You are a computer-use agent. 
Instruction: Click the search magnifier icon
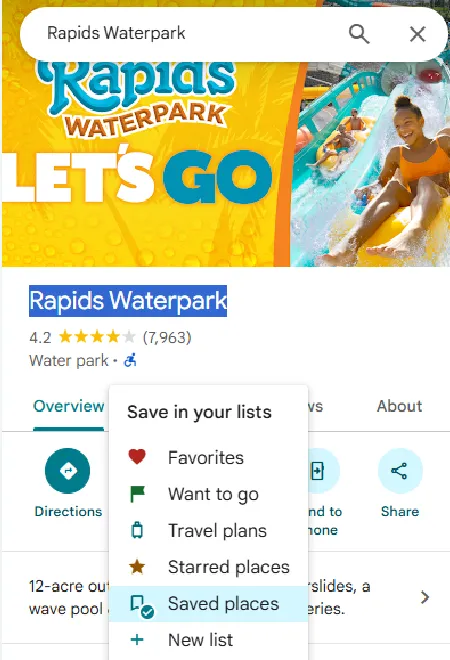click(x=359, y=34)
